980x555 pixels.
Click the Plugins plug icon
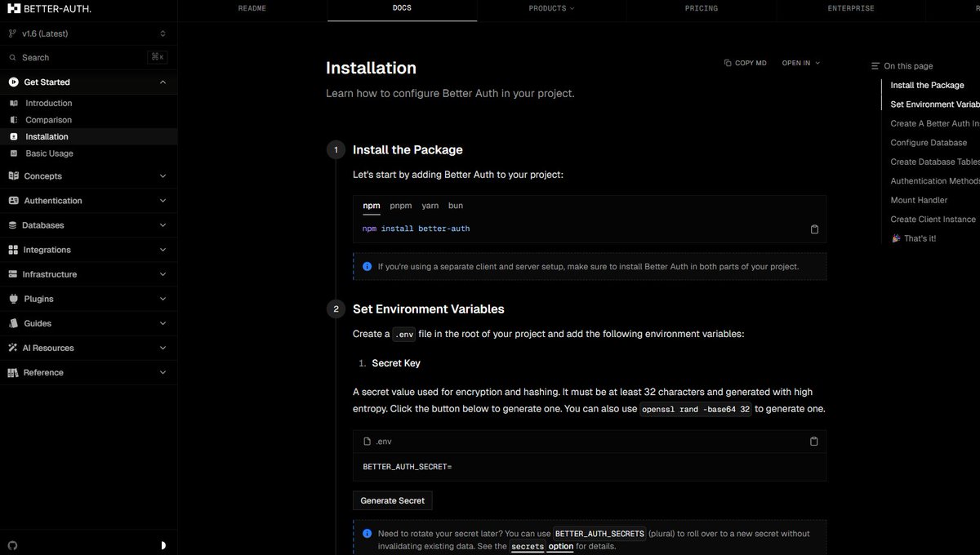coord(13,299)
